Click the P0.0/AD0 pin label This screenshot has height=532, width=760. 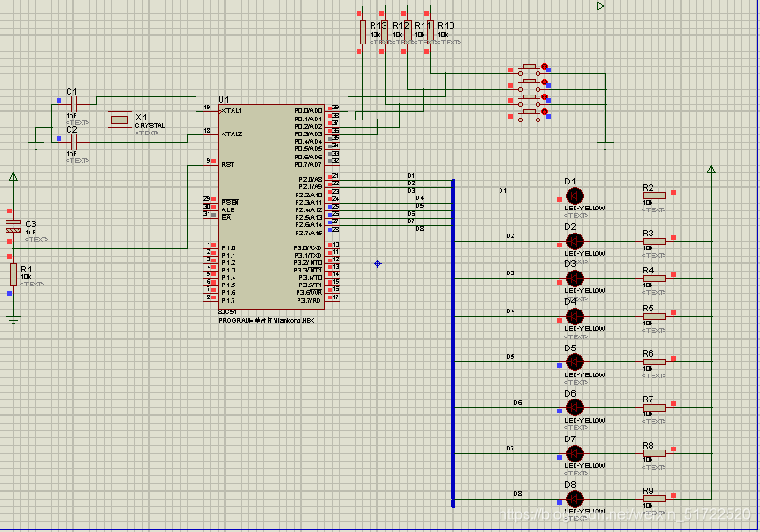(308, 111)
